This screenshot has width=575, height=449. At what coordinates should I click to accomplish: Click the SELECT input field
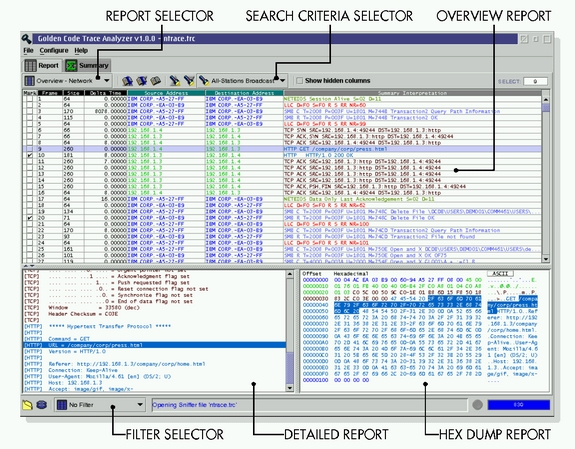tap(535, 81)
